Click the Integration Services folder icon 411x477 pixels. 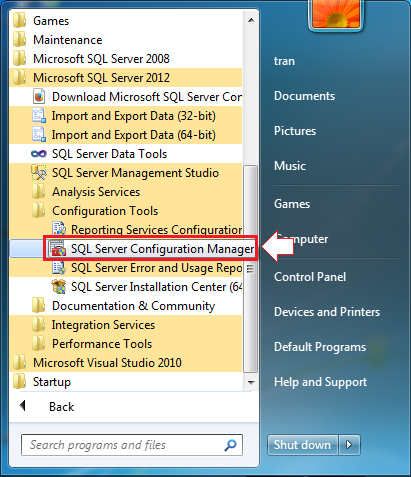click(39, 325)
